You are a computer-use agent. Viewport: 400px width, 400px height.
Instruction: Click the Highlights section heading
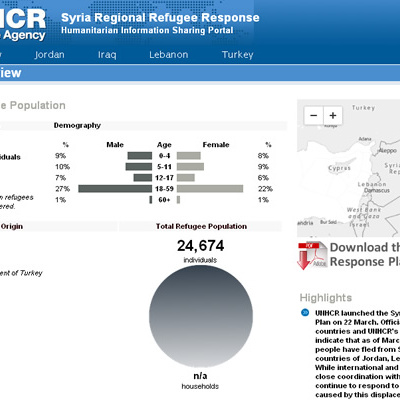click(326, 297)
